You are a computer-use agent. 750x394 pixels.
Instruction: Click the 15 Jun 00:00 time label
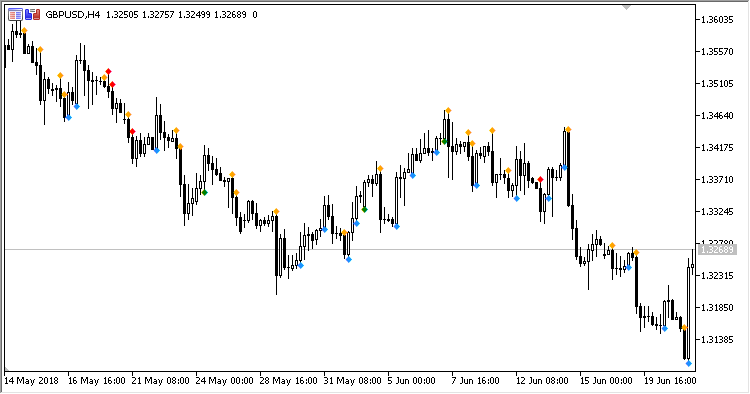click(606, 381)
